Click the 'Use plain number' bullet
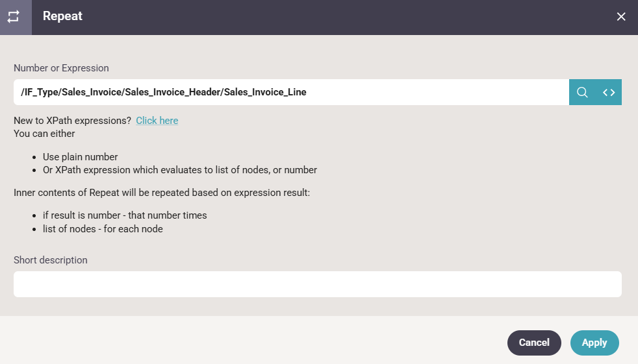 pos(80,157)
